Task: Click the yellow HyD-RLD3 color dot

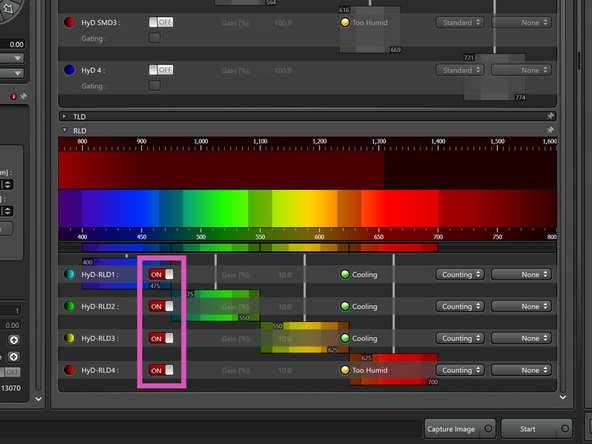Action: tap(69, 338)
